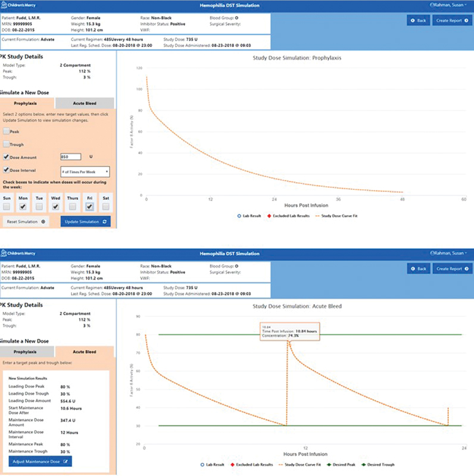
Task: Enable the Trough checkbox
Action: tap(6, 144)
